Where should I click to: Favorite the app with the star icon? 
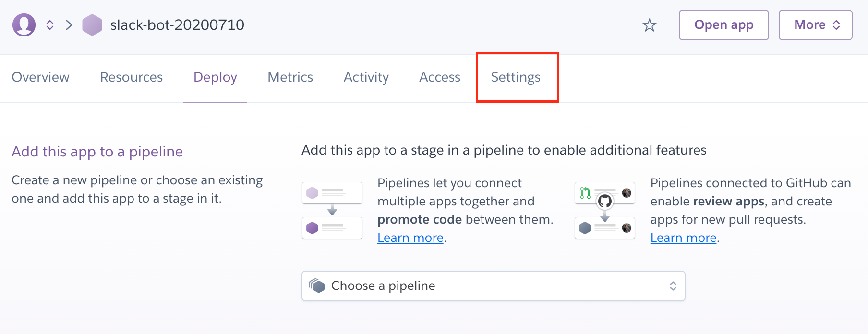(649, 25)
